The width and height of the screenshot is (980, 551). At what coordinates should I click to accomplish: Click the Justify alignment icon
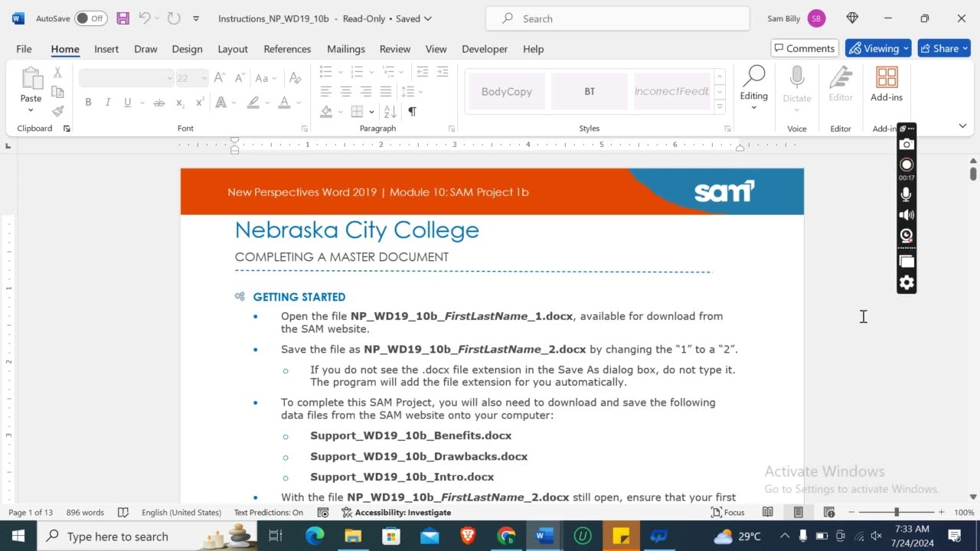pos(385,91)
